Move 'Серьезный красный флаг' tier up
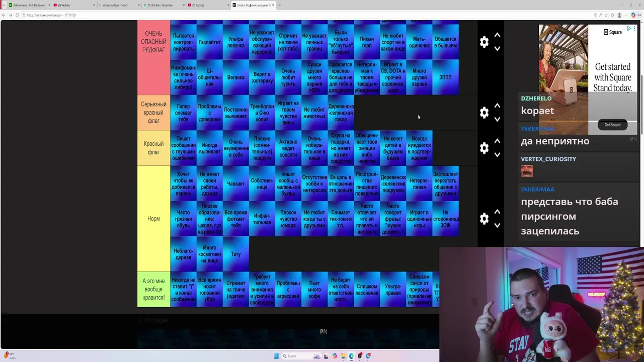 [x=497, y=106]
